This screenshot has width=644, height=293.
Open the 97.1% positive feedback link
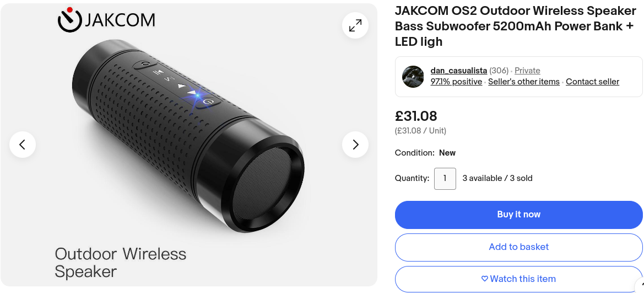point(456,82)
